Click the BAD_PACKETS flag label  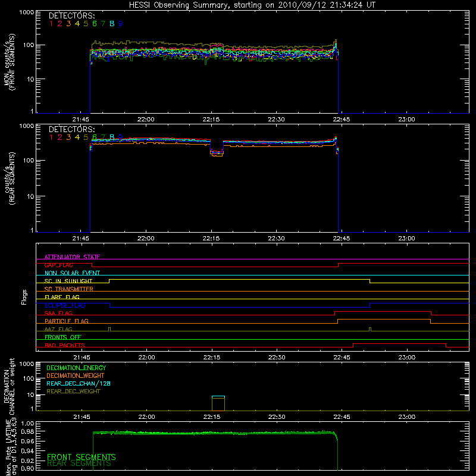click(65, 345)
